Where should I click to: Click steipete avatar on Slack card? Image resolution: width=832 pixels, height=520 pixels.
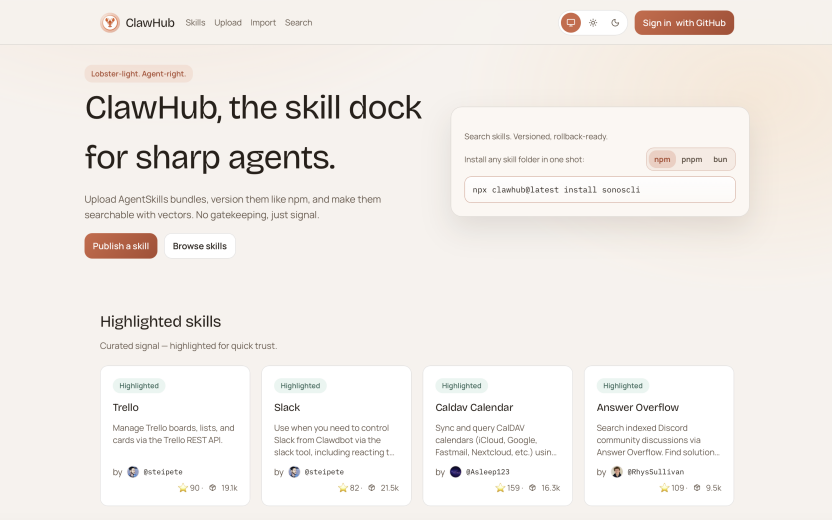(294, 472)
